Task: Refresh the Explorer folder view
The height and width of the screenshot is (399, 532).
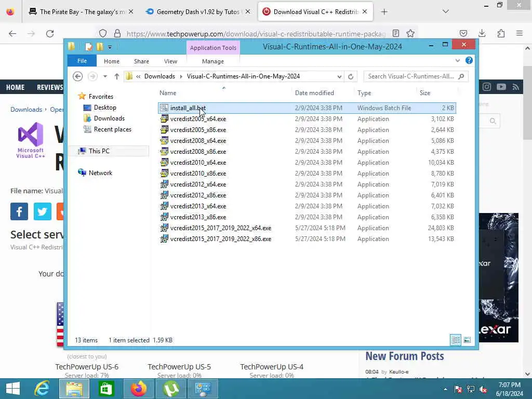Action: tap(351, 77)
